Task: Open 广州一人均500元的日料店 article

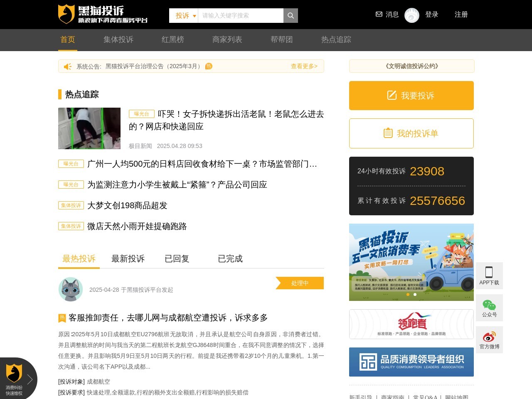Action: pos(202,164)
